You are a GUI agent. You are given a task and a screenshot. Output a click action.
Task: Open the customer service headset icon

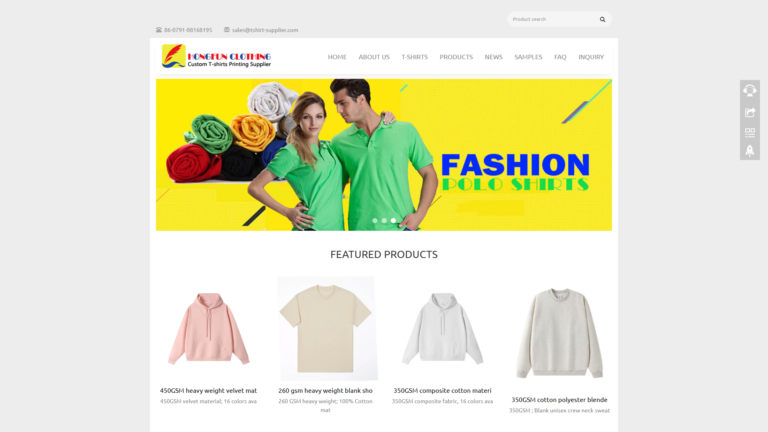[749, 91]
